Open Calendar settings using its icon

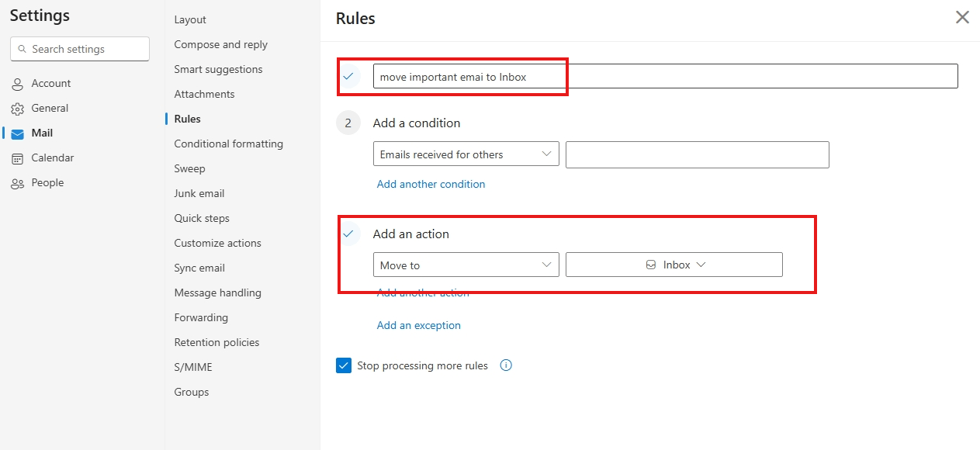click(x=17, y=157)
